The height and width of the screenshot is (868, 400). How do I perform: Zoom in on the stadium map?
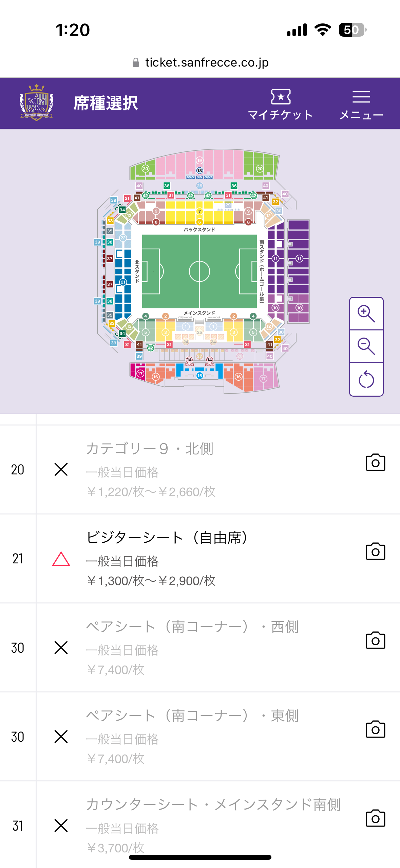click(366, 313)
